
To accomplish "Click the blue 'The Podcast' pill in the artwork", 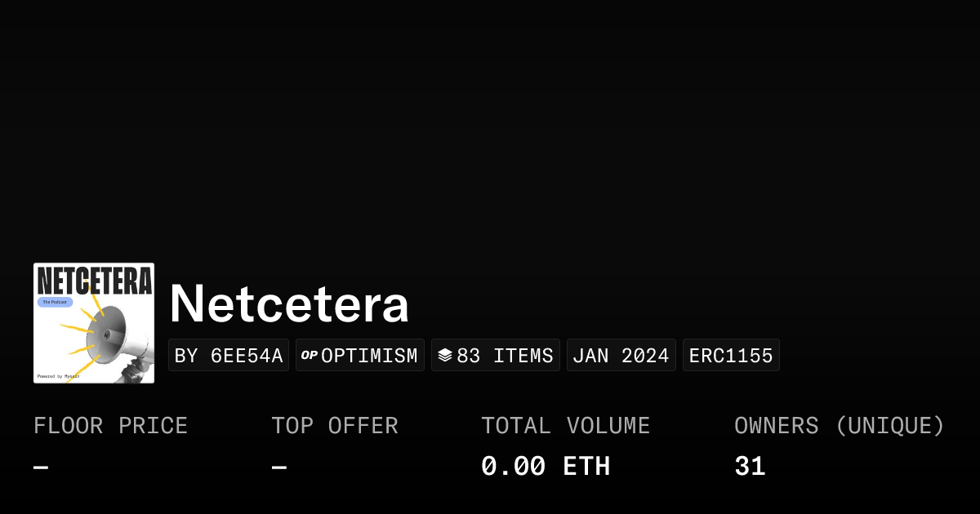I will pos(55,302).
